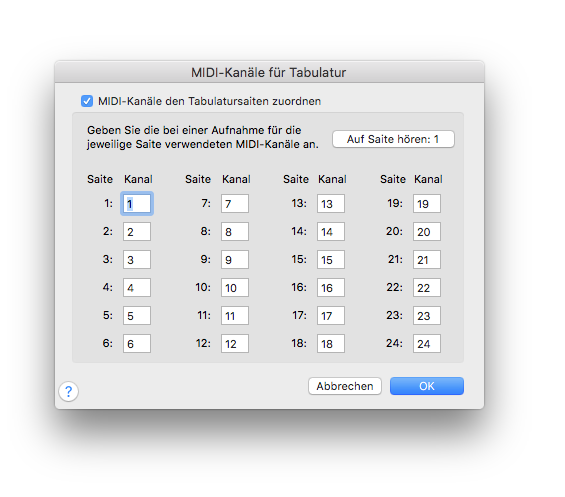The height and width of the screenshot is (497, 565).
Task: Click the Abbrechen button
Action: coord(345,386)
